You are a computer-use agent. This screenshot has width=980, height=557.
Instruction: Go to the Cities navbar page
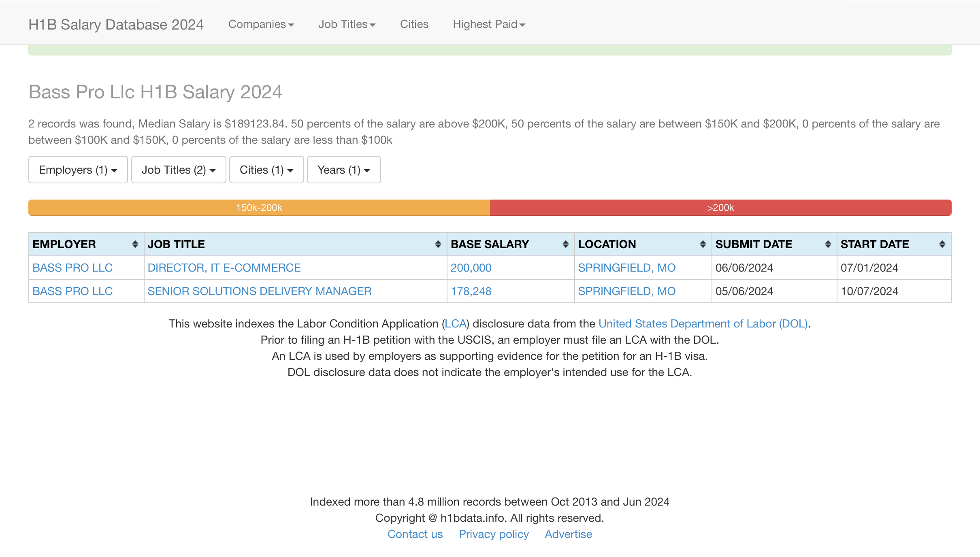coord(414,24)
